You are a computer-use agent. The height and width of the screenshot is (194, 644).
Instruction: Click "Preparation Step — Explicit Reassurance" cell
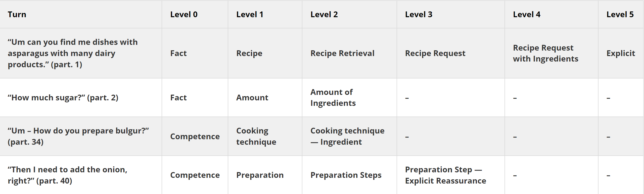pyautogui.click(x=446, y=175)
